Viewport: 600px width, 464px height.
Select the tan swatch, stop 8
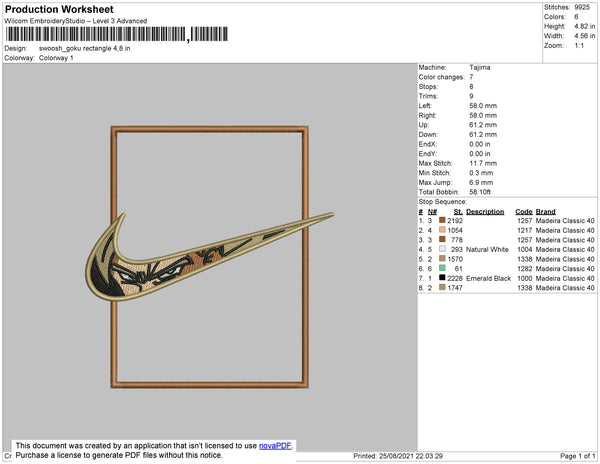[x=442, y=287]
